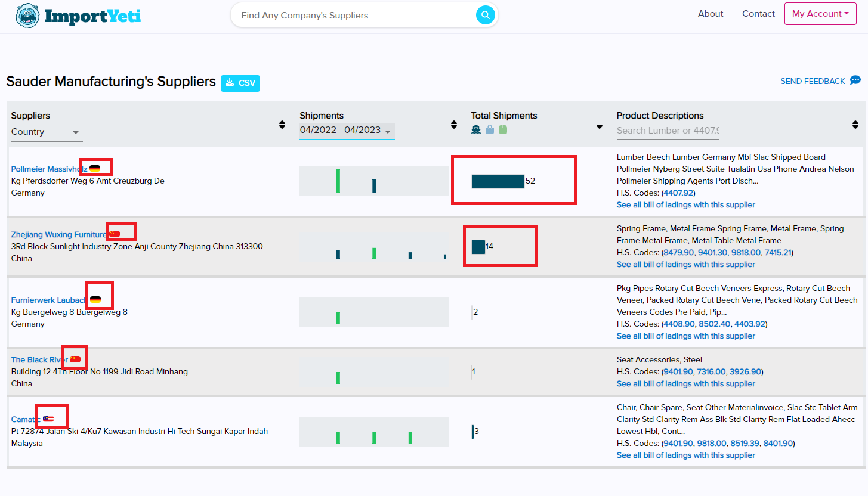Click the Furnierwerk Laubach shipments timeline chart
The height and width of the screenshot is (496, 868).
click(374, 312)
